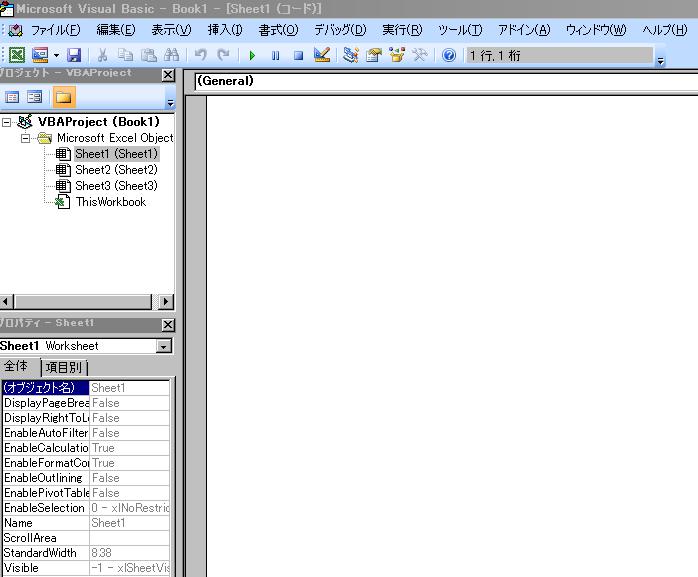The image size is (698, 577).
Task: Collapse Microsoft Excel Objects folder
Action: [25, 138]
